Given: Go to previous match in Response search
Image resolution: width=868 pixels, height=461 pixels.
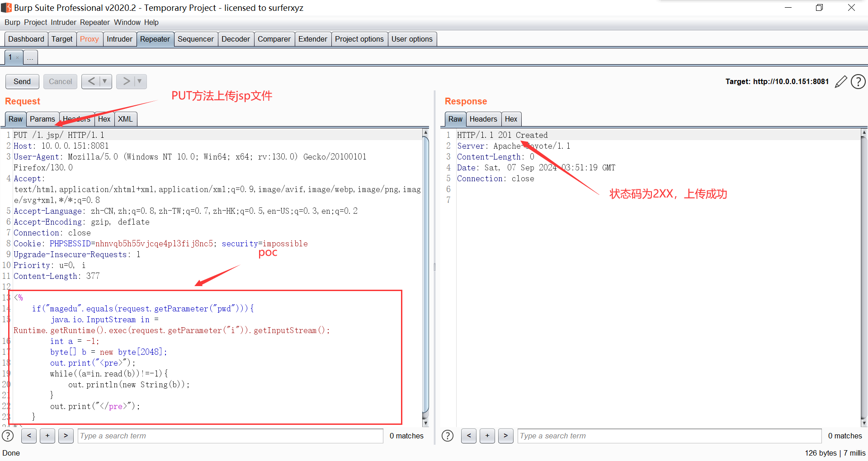Looking at the screenshot, I should (469, 436).
